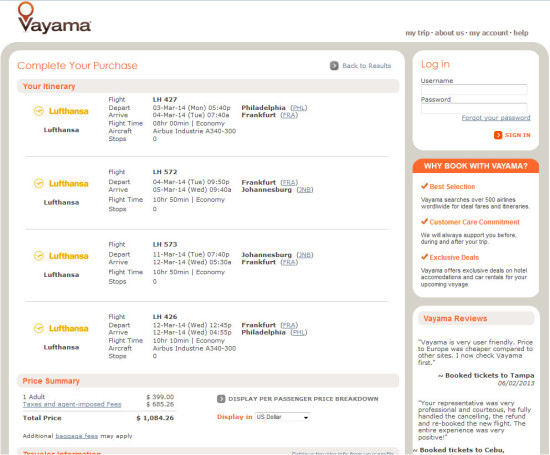Click FRA airport link for LH 426 departure
Screen dimensions: 550x455
289,325
